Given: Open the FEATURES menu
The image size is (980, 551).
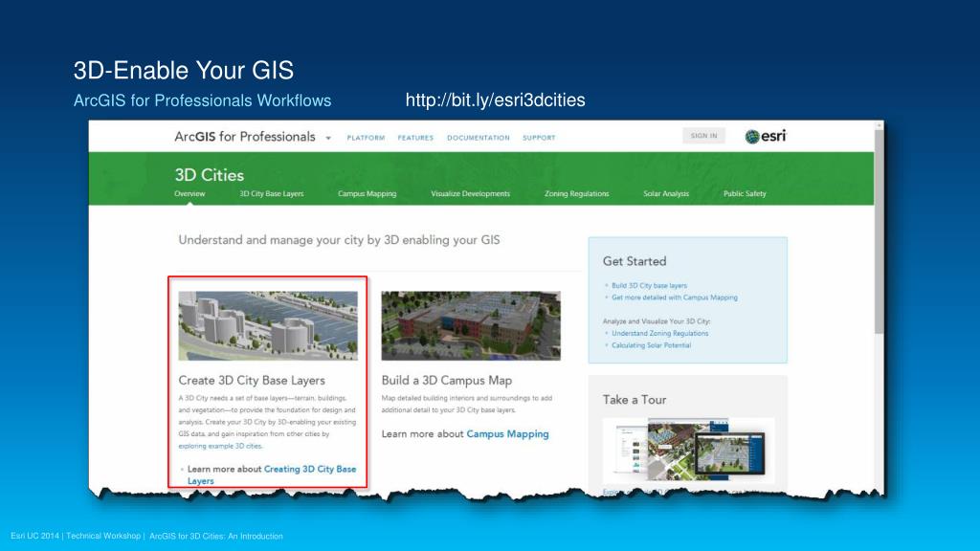Looking at the screenshot, I should click(415, 138).
